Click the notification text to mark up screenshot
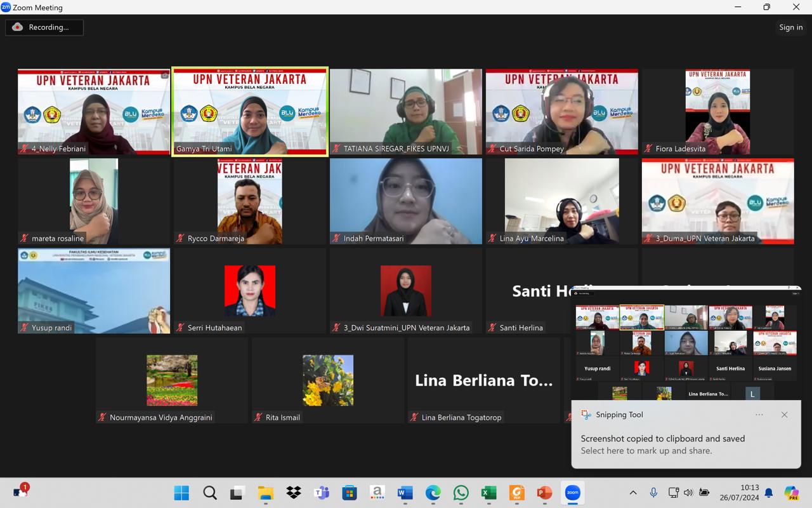The height and width of the screenshot is (508, 812). pyautogui.click(x=662, y=444)
